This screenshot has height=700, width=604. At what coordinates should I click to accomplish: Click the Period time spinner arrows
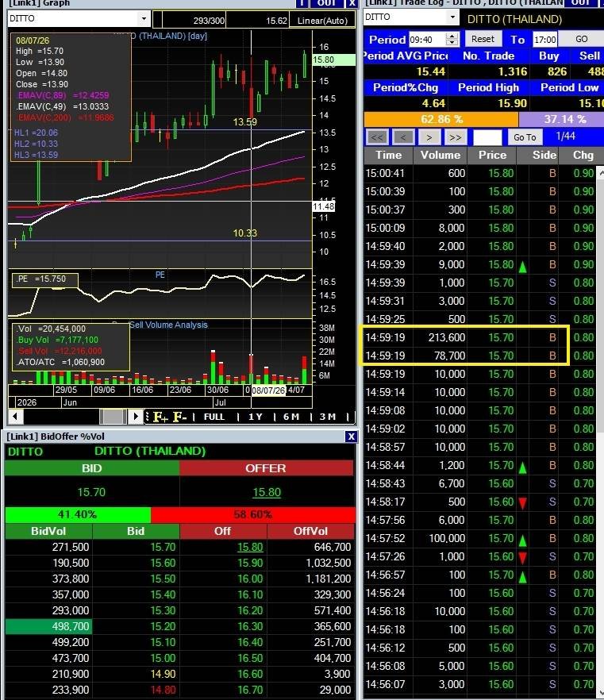pyautogui.click(x=452, y=40)
